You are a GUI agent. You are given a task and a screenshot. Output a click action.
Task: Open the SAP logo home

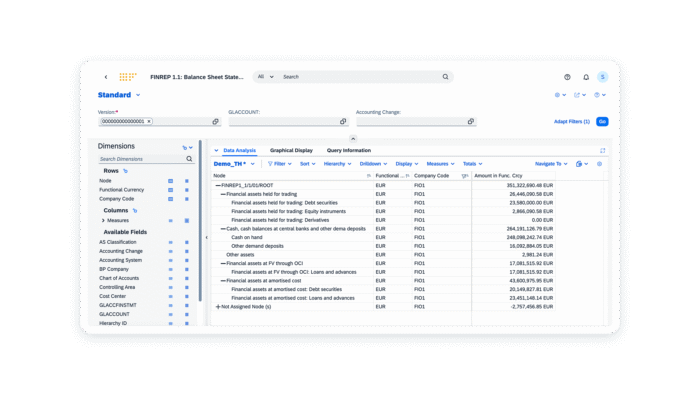[x=128, y=77]
